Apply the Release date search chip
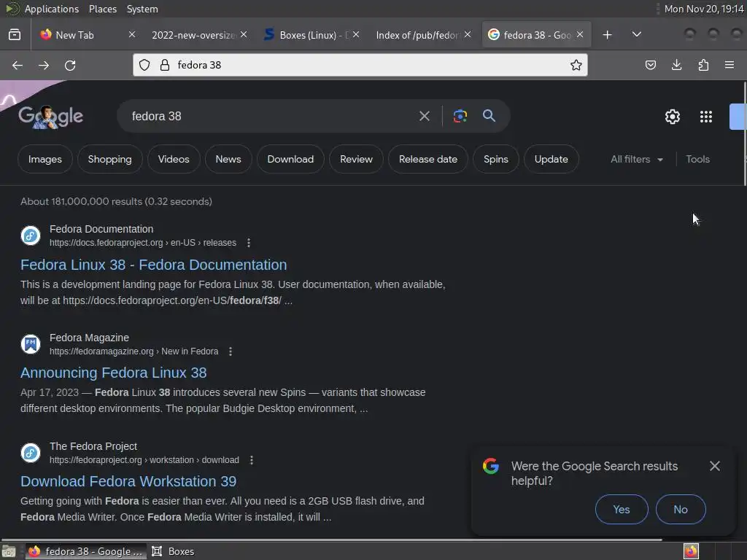This screenshot has height=560, width=747. point(427,160)
